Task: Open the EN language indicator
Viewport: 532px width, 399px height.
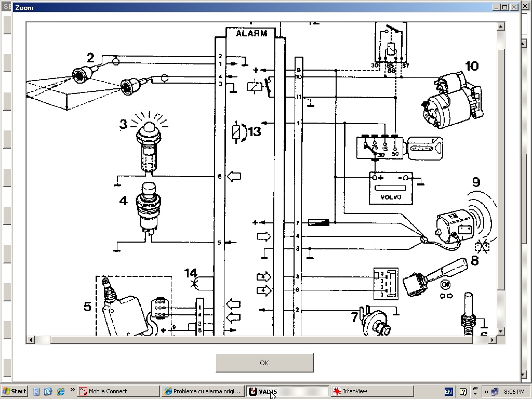Action: click(448, 391)
